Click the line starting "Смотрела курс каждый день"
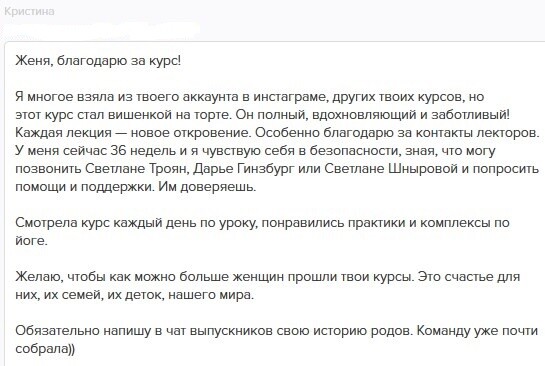Screen dimensions: 545x366 click(262, 222)
